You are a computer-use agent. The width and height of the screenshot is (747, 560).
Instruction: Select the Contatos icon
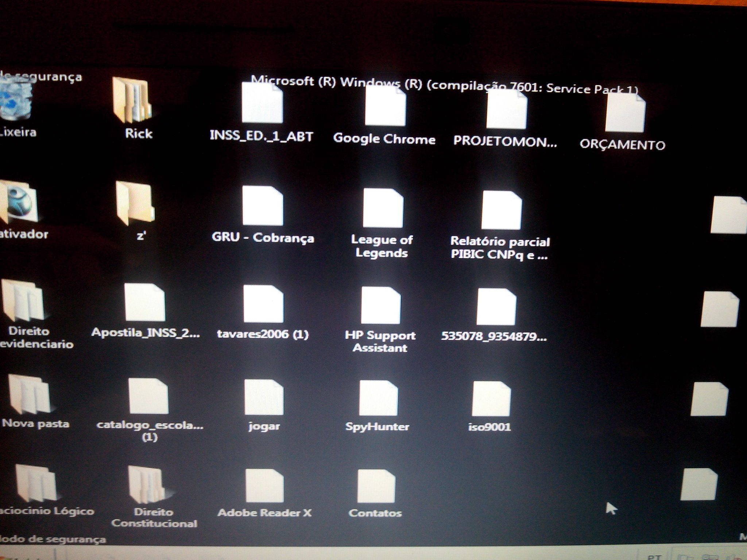[376, 486]
